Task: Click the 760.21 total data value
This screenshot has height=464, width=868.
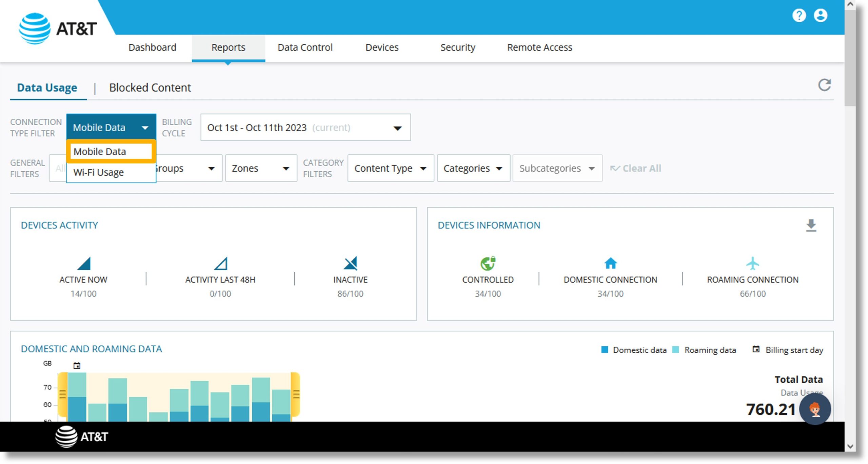Action: pos(771,409)
